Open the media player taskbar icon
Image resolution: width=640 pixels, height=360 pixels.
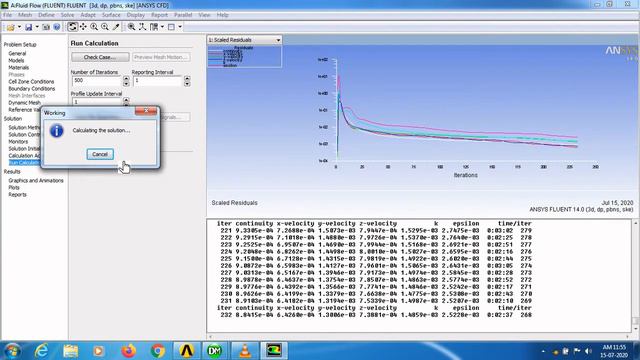coord(98,351)
